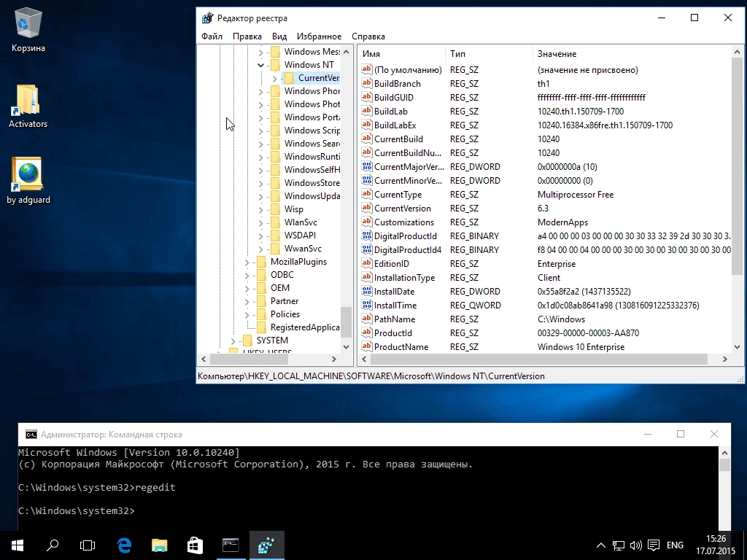Select the InstallationType value row
This screenshot has height=560, width=747.
[544, 278]
